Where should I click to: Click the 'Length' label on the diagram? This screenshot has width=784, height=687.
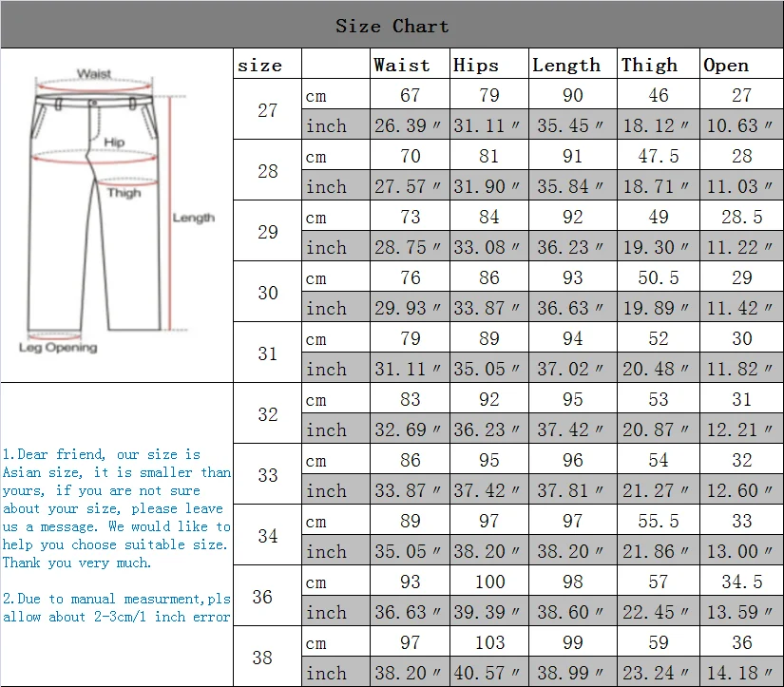click(x=194, y=218)
